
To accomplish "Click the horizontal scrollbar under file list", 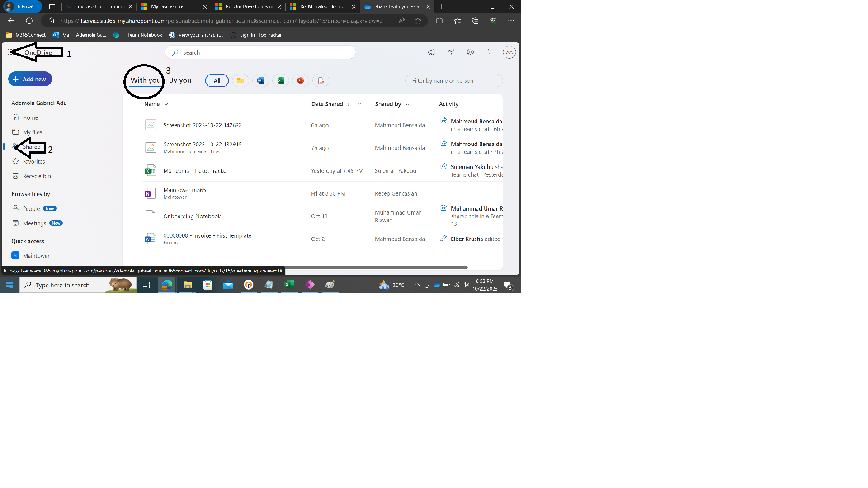I will click(x=375, y=267).
